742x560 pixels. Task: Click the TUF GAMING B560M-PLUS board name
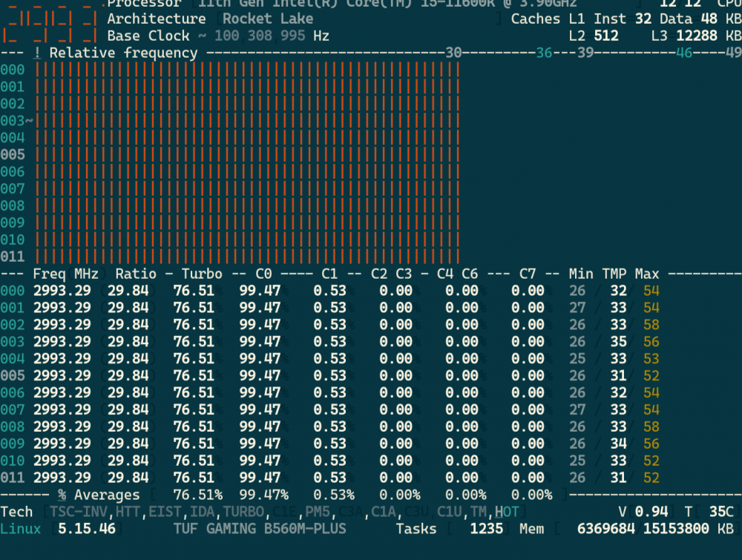tap(260, 530)
